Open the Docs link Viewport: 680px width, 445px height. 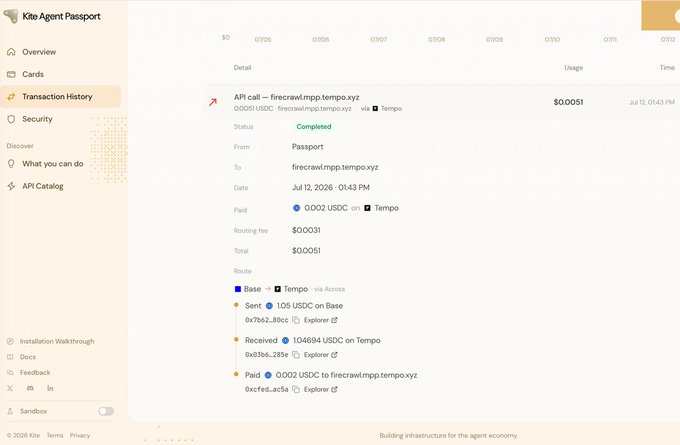pos(28,357)
